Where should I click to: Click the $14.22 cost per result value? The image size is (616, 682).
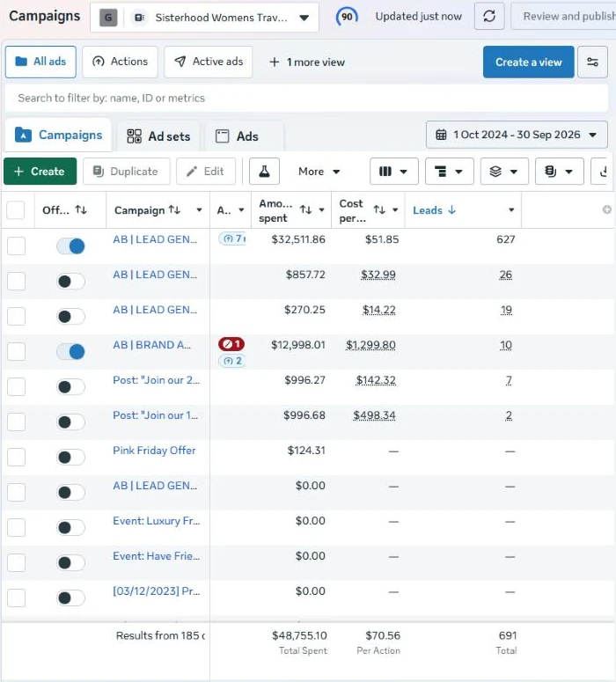(379, 310)
